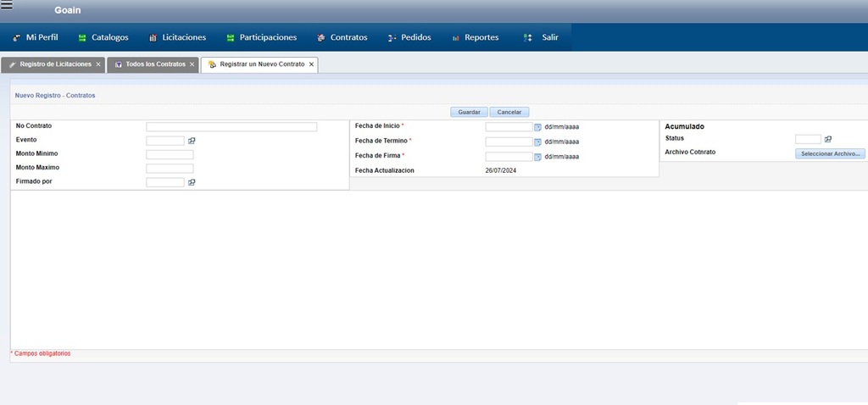The height and width of the screenshot is (405, 868).
Task: Click Seleccionar Archivo button
Action: click(x=830, y=153)
